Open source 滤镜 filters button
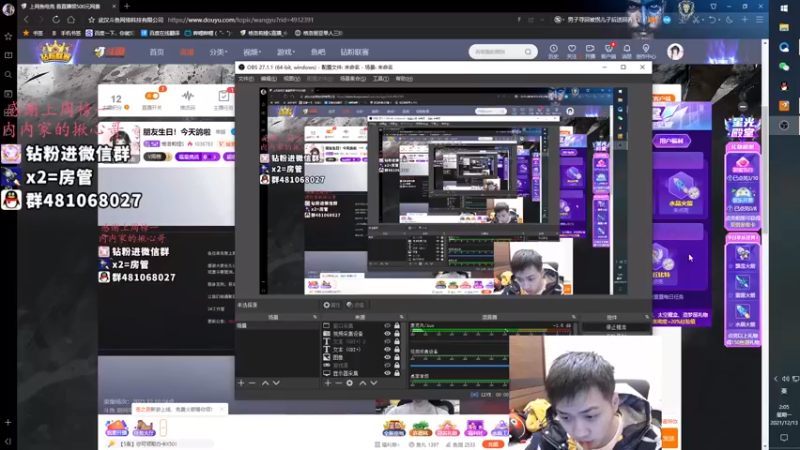The height and width of the screenshot is (450, 800). (x=356, y=305)
